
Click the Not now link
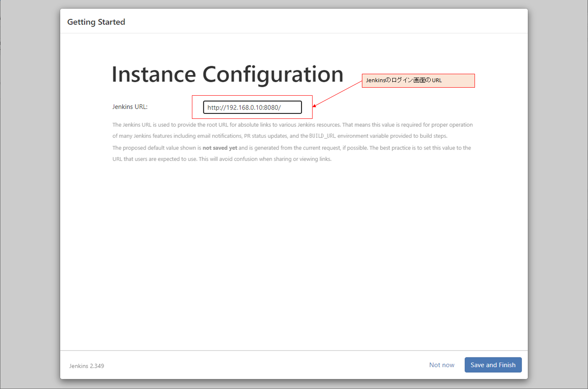click(442, 365)
